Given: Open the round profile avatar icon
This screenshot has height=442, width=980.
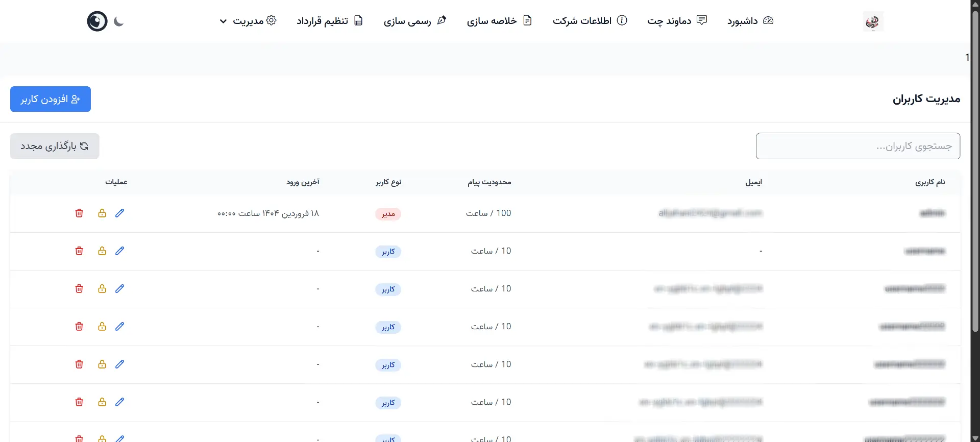Looking at the screenshot, I should click(x=97, y=21).
